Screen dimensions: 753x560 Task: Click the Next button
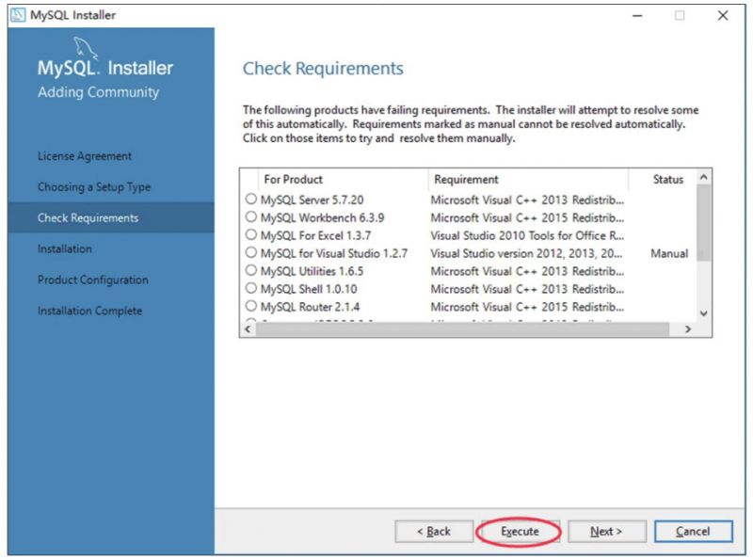pyautogui.click(x=606, y=531)
